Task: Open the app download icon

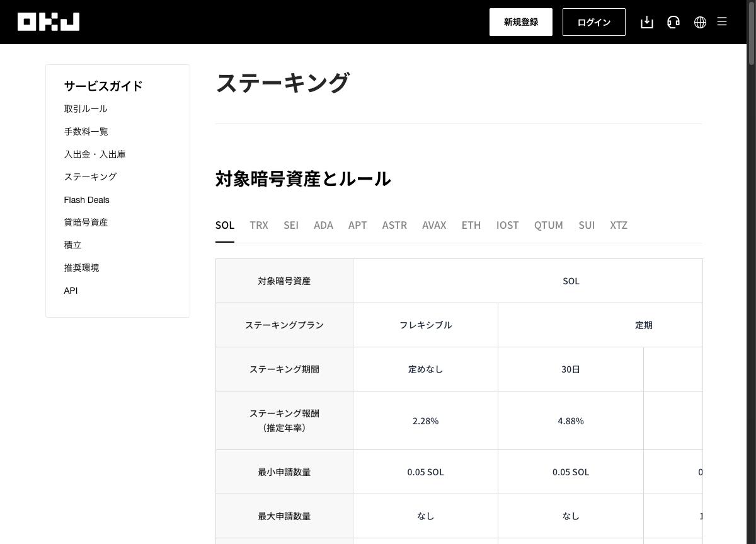Action: 647,22
